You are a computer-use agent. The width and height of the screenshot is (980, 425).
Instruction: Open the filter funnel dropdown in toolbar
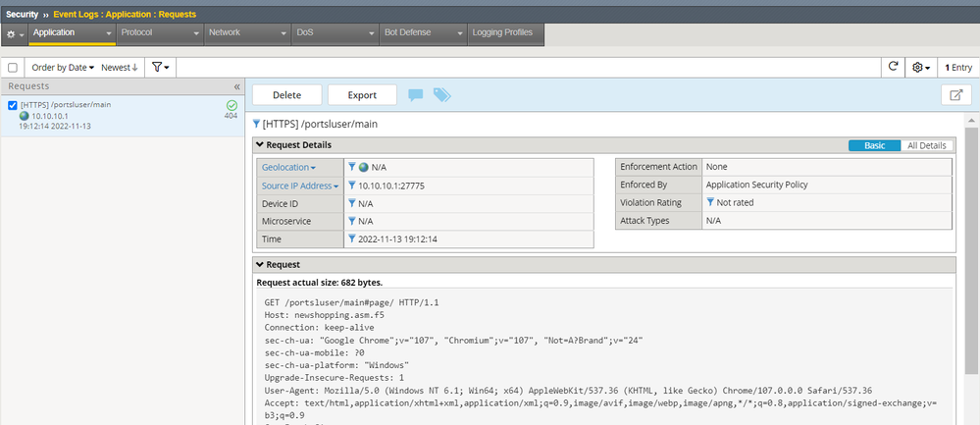click(x=160, y=68)
